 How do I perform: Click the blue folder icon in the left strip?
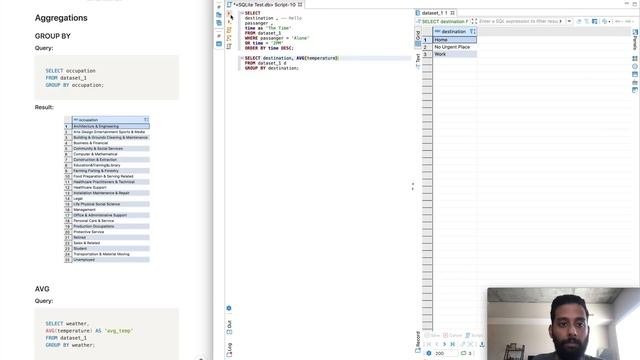click(219, 15)
